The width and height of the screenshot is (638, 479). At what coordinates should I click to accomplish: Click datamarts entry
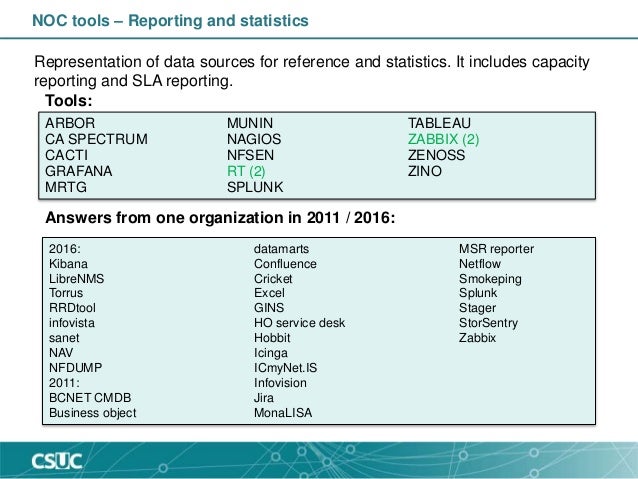[x=282, y=249]
